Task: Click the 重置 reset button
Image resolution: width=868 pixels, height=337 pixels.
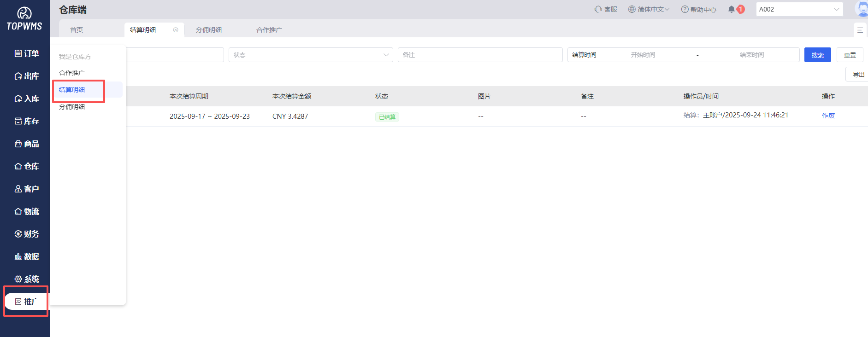Action: click(850, 55)
